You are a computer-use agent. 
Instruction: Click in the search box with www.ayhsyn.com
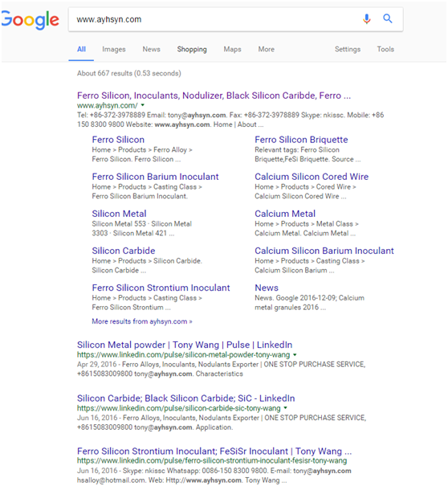[214, 19]
